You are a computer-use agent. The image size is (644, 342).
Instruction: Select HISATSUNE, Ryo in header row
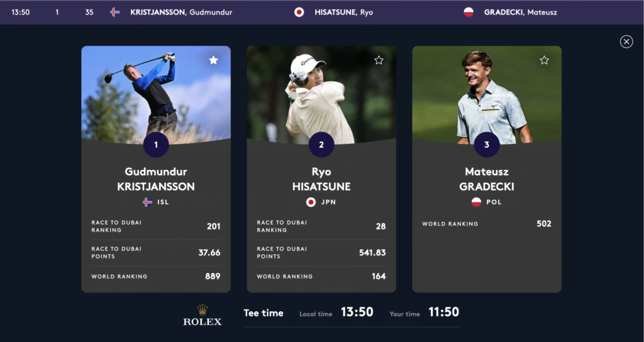click(344, 13)
